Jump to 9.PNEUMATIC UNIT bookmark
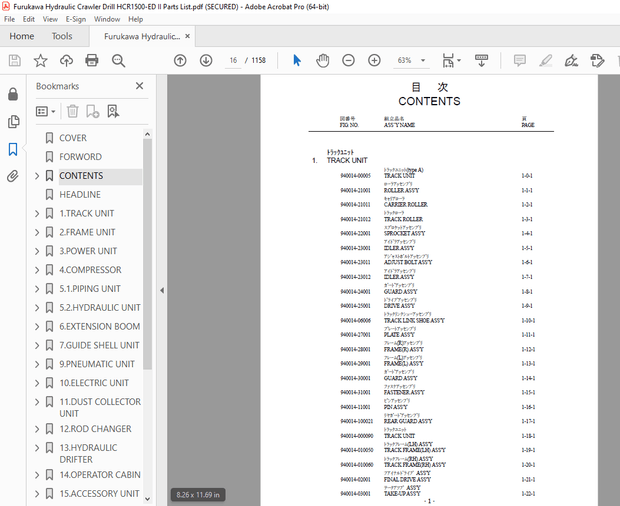The height and width of the screenshot is (506, 620). tap(97, 364)
